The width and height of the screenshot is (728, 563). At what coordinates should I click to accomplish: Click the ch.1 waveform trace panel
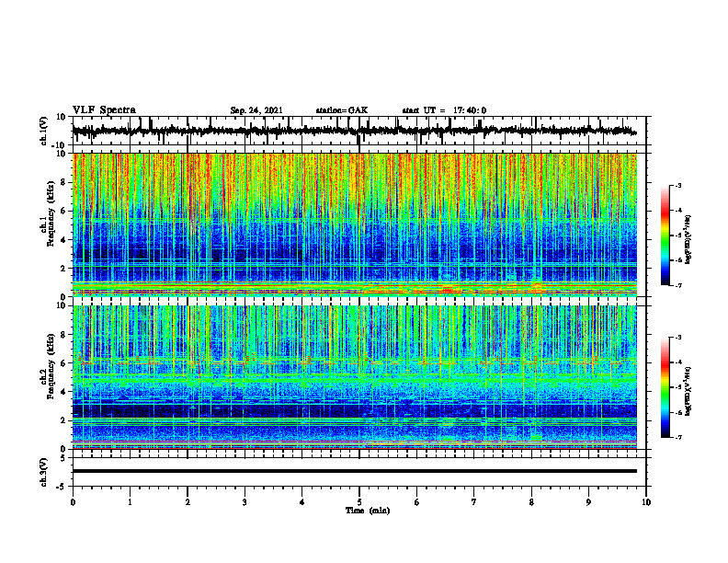point(358,131)
